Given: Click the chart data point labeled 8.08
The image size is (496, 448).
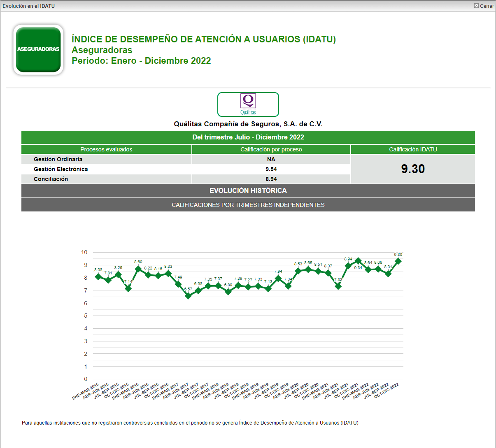Looking at the screenshot, I should pos(98,277).
